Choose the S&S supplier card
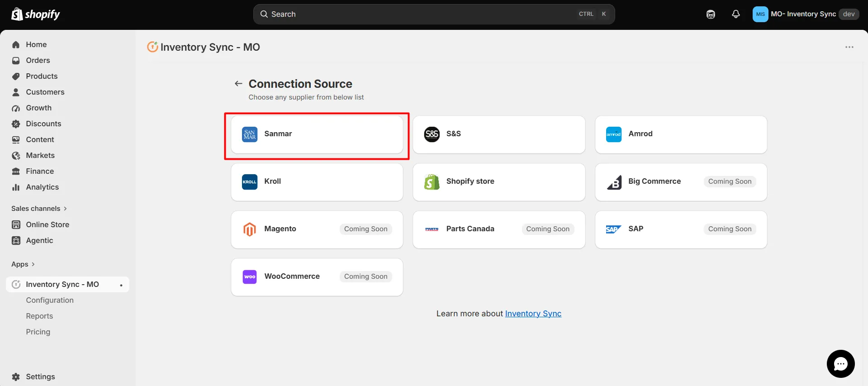 pos(499,134)
